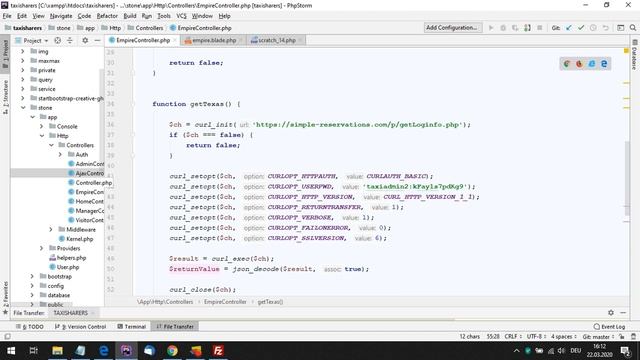Screen dimensions: 640x360
Task: Open Version Control tool window
Action: pos(80,327)
